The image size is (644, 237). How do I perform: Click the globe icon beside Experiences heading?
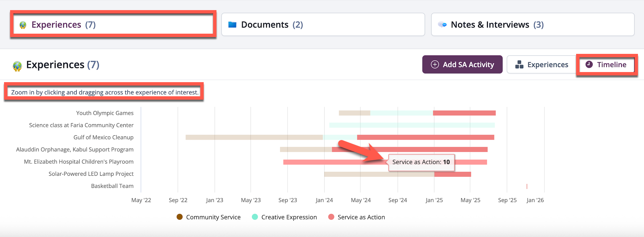click(x=17, y=66)
